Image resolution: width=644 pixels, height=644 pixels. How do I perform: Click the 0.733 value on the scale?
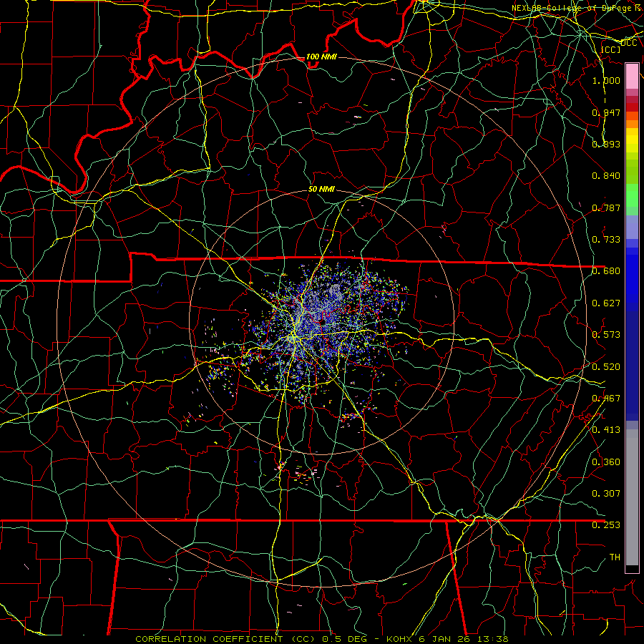point(606,239)
